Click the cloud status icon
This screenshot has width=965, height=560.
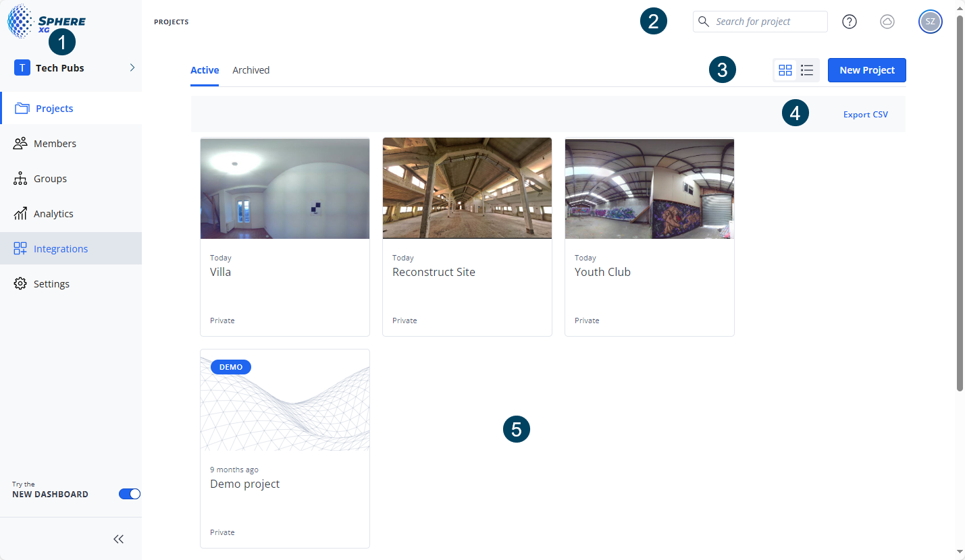coord(887,22)
